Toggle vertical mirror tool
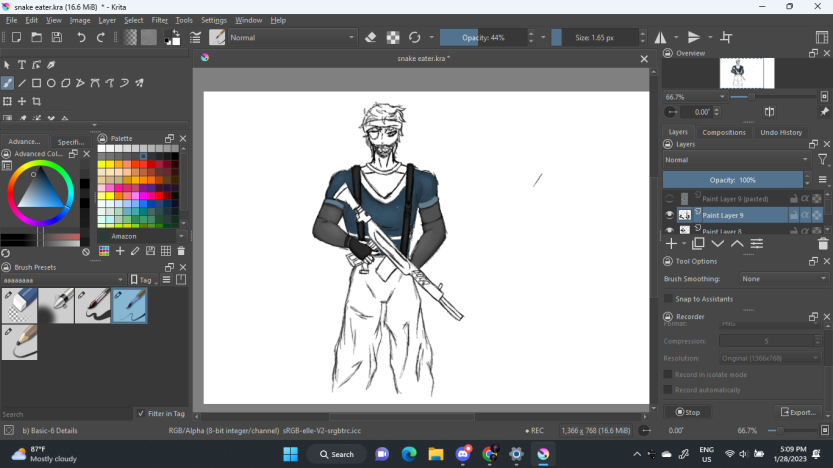The image size is (833, 468). [693, 37]
